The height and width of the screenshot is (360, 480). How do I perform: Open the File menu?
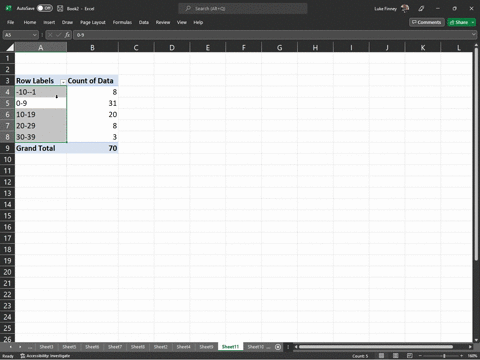click(x=11, y=22)
